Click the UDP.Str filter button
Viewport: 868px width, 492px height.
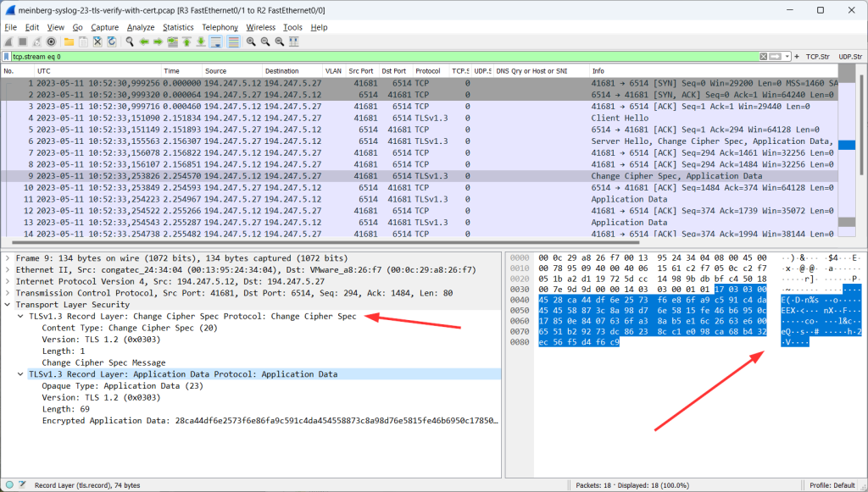tap(850, 57)
